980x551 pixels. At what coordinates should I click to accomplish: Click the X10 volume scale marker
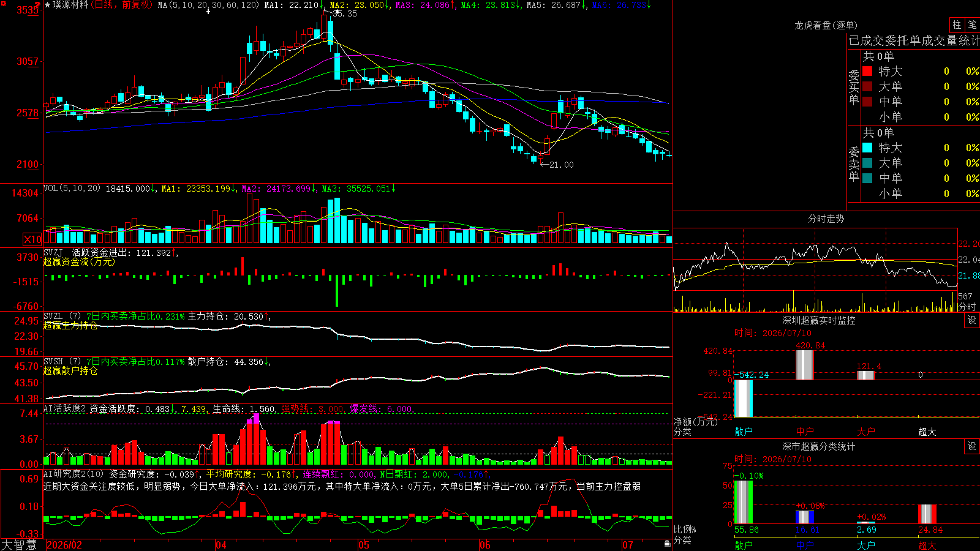pyautogui.click(x=32, y=239)
